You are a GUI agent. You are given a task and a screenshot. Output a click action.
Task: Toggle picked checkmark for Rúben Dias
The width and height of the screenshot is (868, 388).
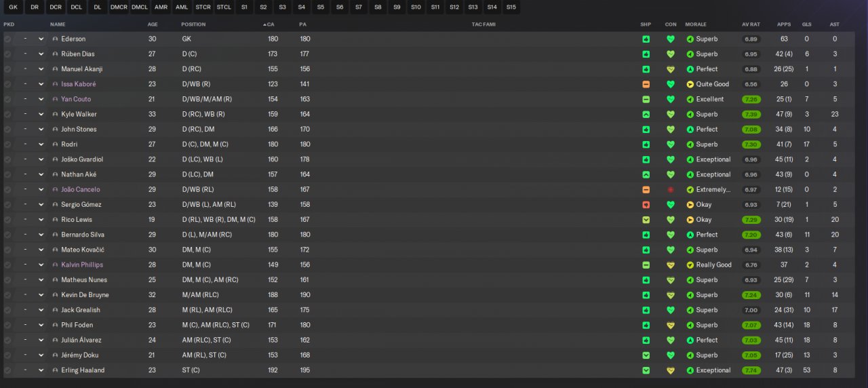pos(7,54)
